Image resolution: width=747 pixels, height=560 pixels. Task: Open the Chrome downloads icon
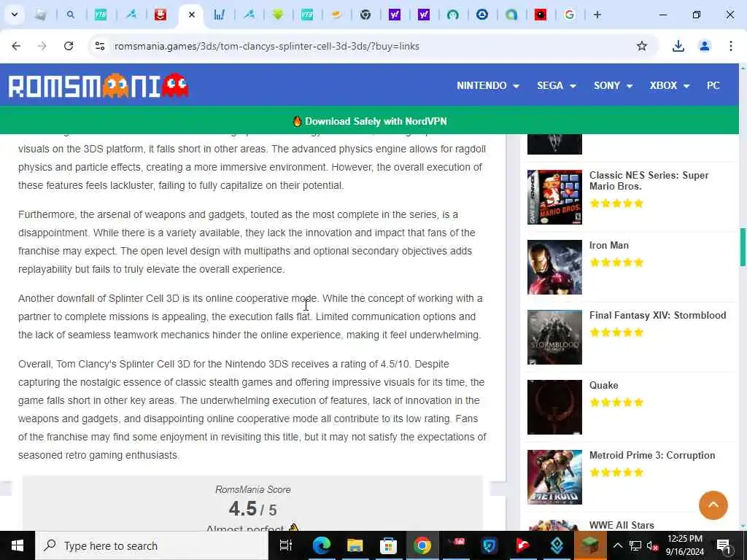[678, 46]
